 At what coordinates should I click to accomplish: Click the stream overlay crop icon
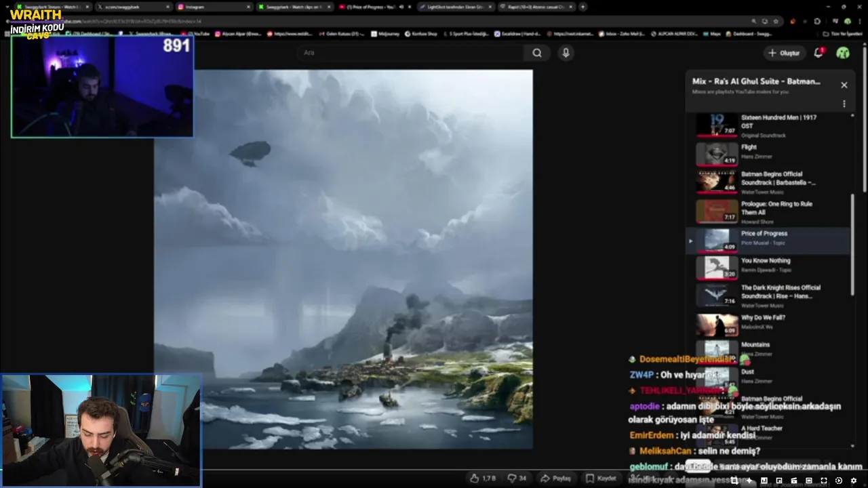click(734, 481)
